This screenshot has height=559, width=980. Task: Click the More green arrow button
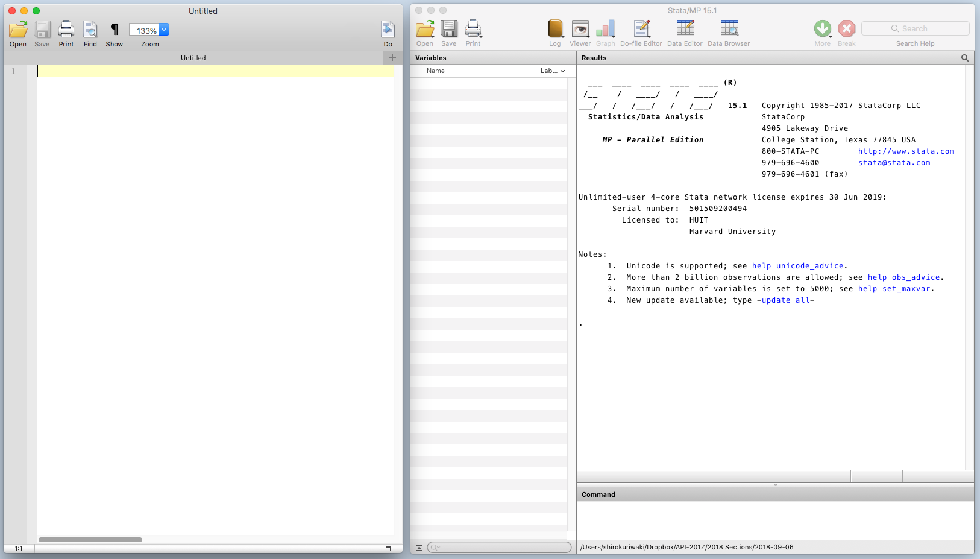[822, 29]
